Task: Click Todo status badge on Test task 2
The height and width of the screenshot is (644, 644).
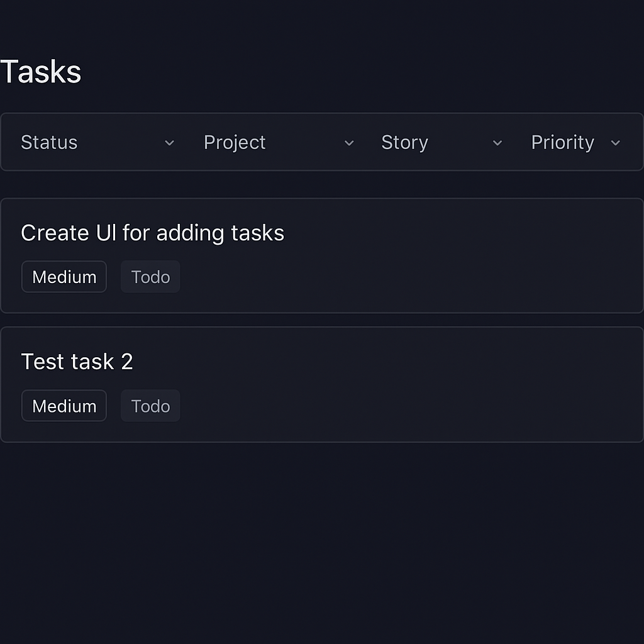Action: point(150,406)
